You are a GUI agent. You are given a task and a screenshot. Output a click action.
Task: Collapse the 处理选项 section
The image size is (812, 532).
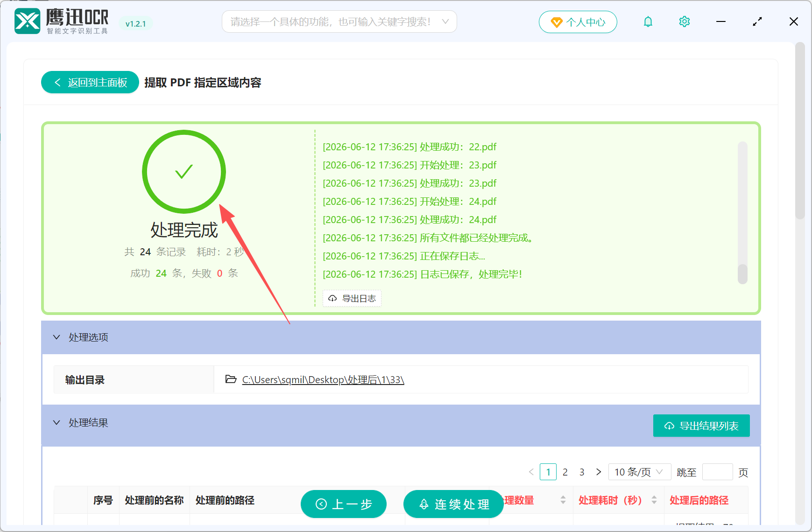pyautogui.click(x=56, y=337)
